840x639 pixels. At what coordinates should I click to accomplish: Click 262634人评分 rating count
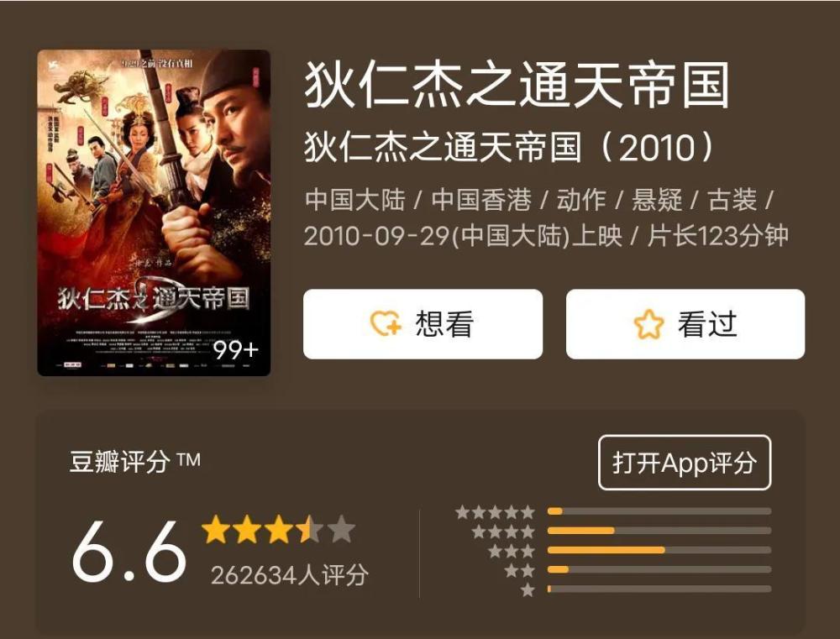(289, 575)
